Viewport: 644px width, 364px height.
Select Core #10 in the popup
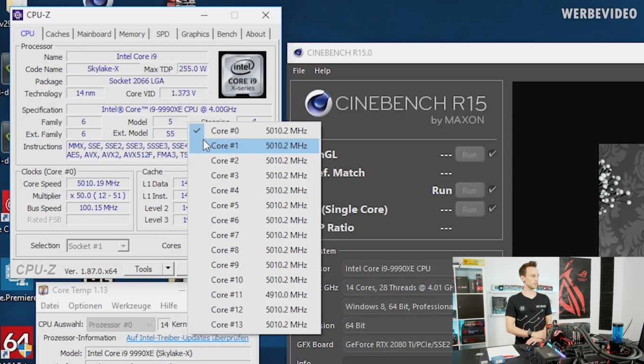pyautogui.click(x=254, y=280)
